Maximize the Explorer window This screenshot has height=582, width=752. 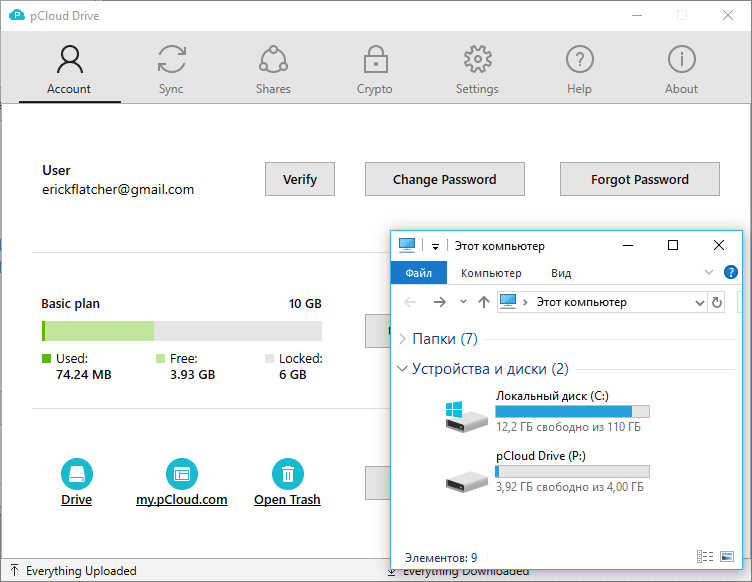(673, 245)
